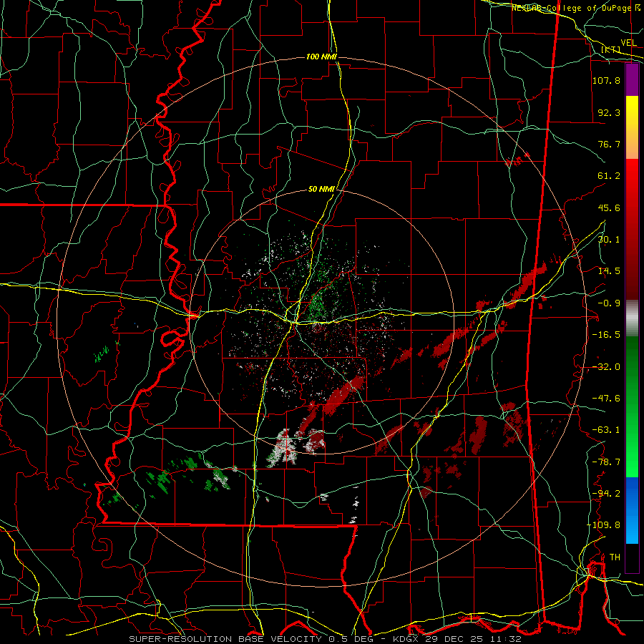Click the yellow segment of the velocity scale
This screenshot has height=644, width=644.
[632, 112]
